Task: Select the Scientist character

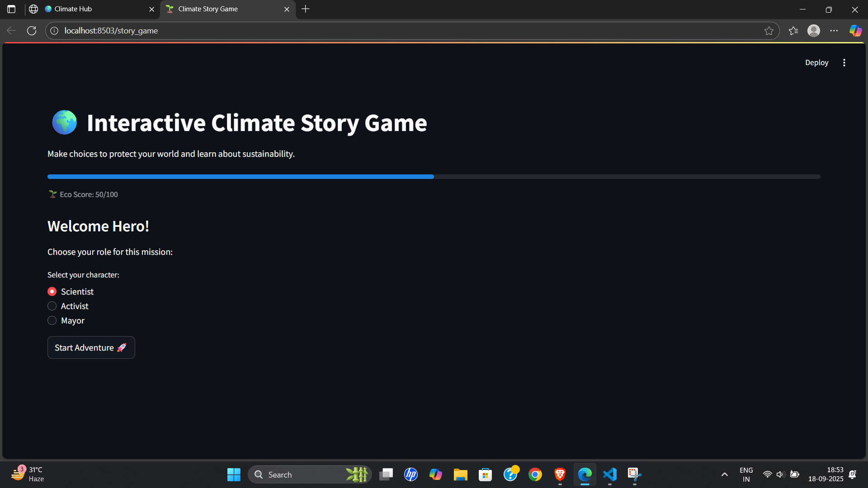Action: click(x=52, y=291)
